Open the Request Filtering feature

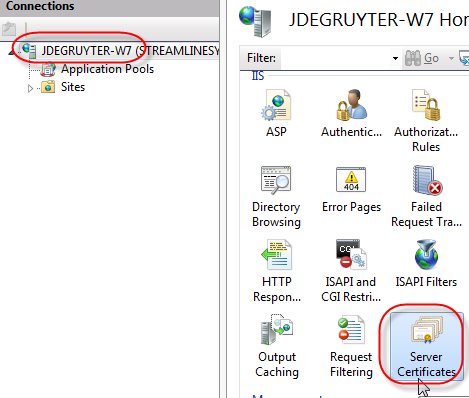coord(351,346)
